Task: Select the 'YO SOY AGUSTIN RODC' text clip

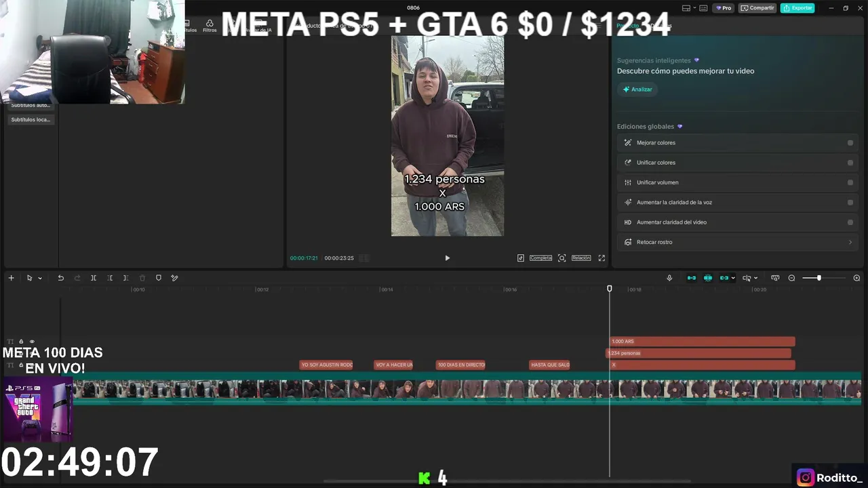Action: 326,365
